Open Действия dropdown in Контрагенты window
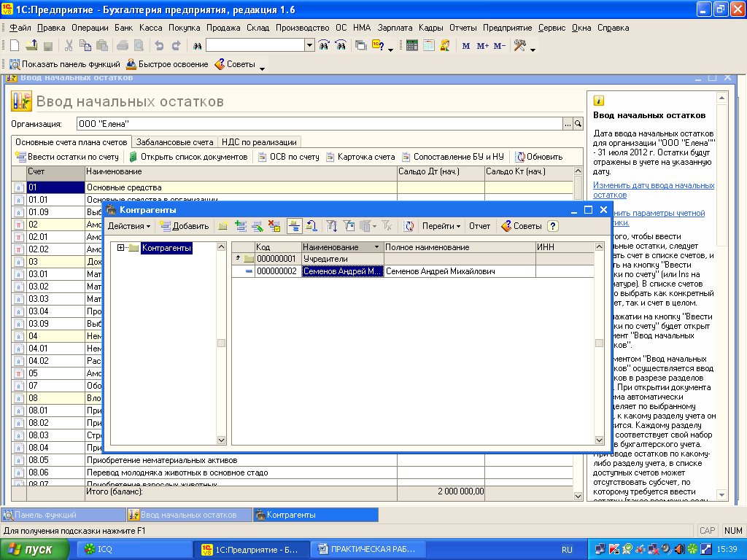 click(x=129, y=226)
